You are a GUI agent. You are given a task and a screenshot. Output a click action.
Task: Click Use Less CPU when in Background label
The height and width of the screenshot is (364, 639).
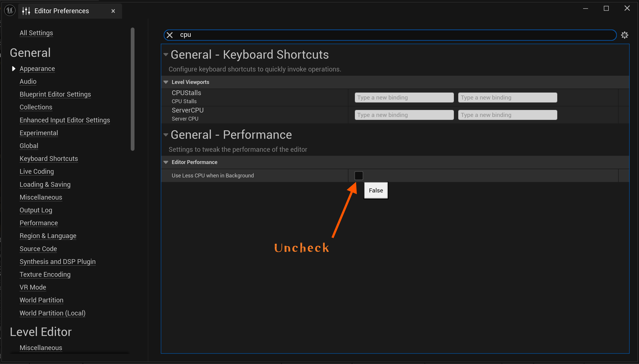pos(213,176)
